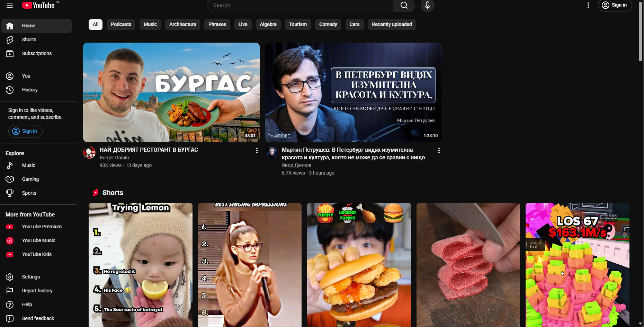This screenshot has width=644, height=327.
Task: Click into the Search input field
Action: tap(300, 5)
